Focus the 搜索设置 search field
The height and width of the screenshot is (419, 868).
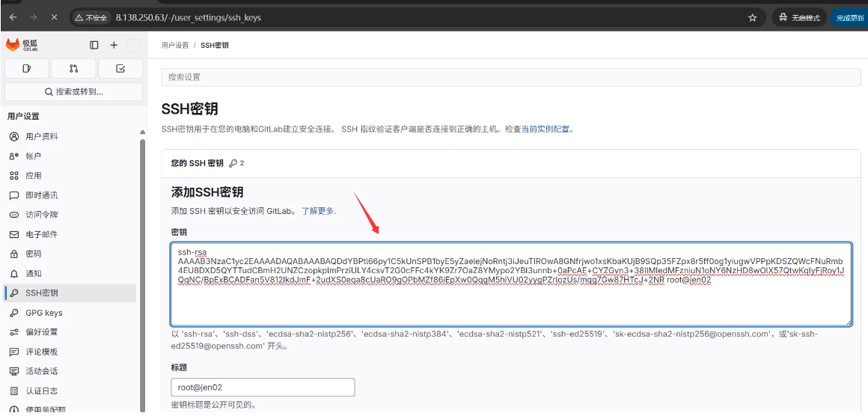(x=511, y=78)
